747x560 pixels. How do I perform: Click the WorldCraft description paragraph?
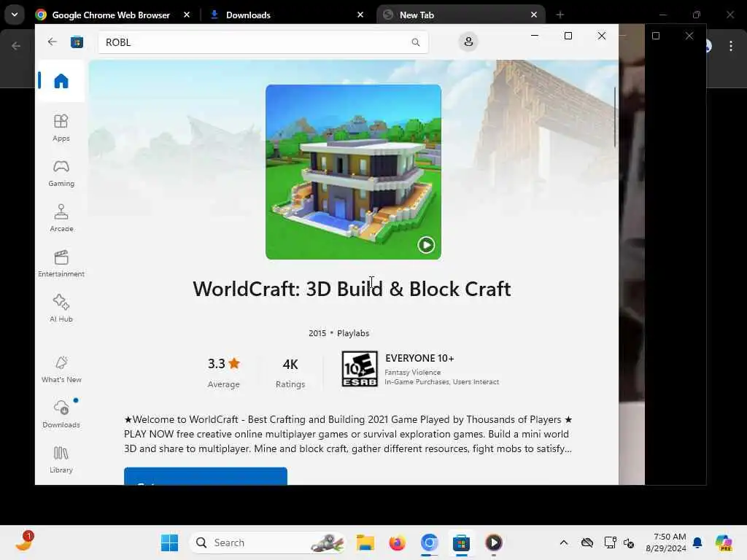click(348, 434)
